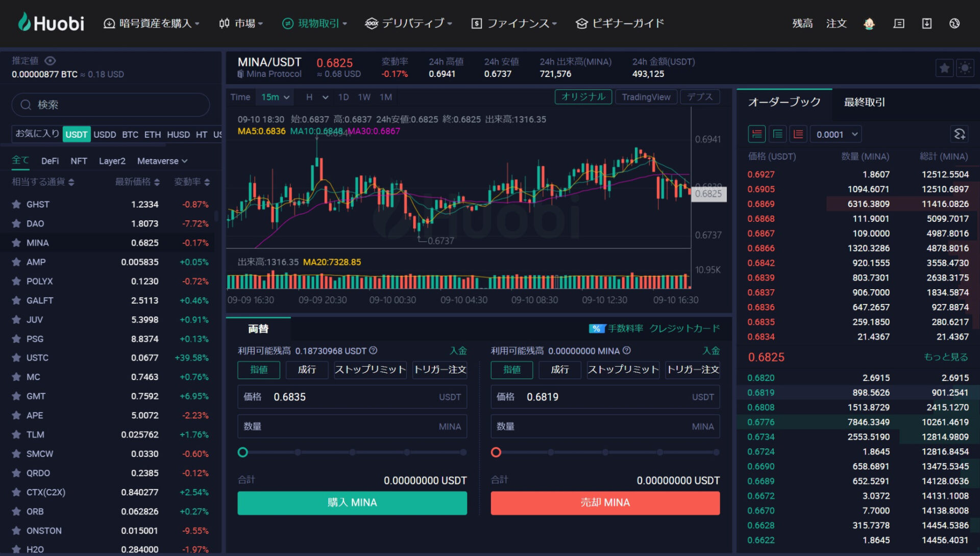The image size is (980, 556).
Task: Click the fee rate percent icon
Action: pos(597,328)
